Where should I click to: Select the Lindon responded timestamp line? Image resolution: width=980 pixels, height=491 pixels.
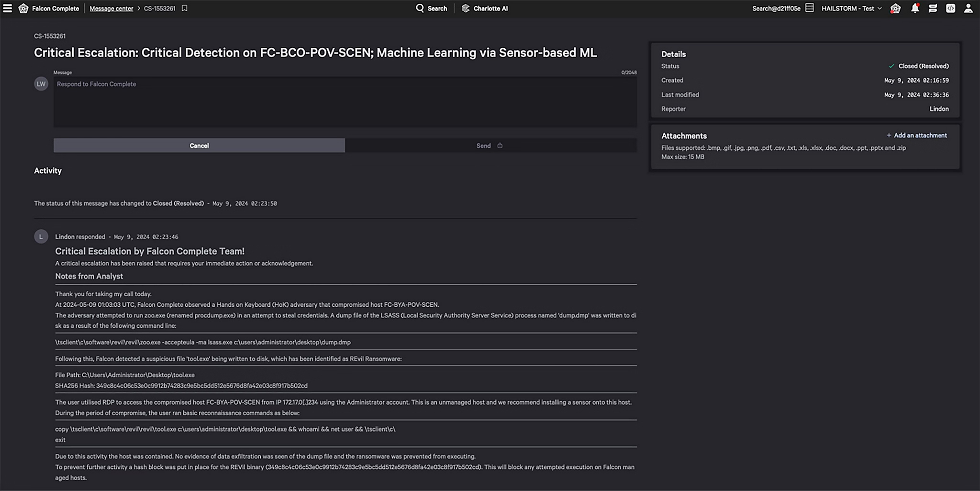click(117, 237)
